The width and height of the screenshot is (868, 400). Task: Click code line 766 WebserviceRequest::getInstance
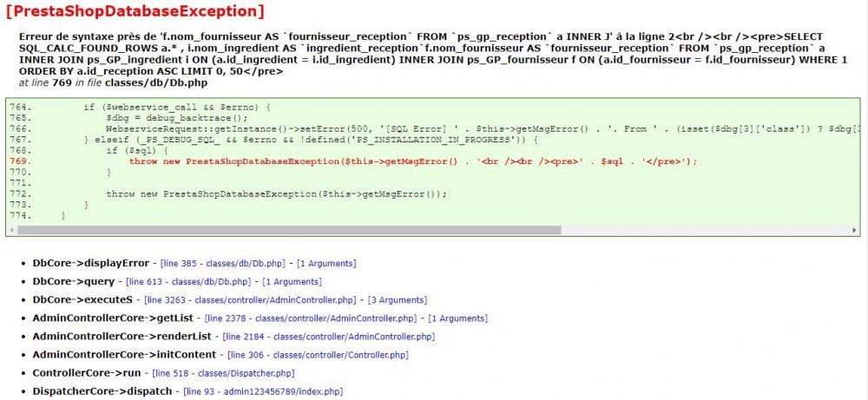pos(482,128)
